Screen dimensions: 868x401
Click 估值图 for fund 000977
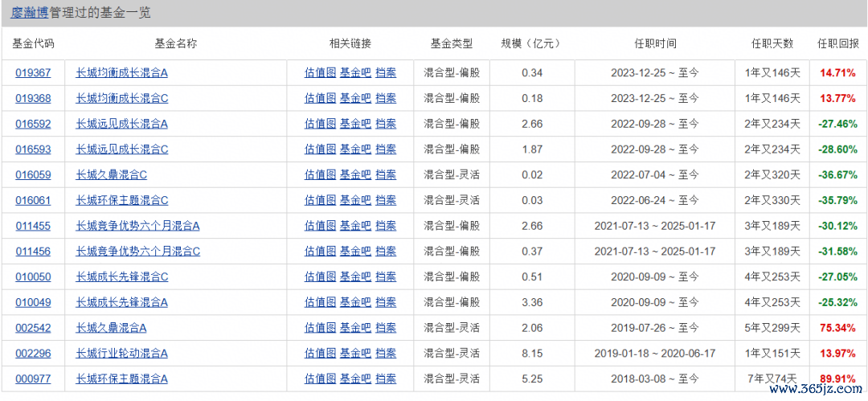[x=320, y=378]
